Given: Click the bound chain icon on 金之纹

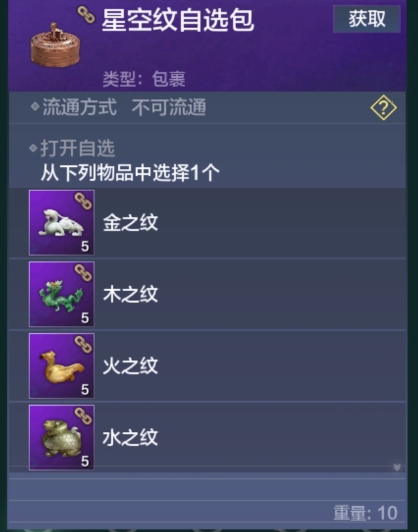Looking at the screenshot, I should point(83,201).
